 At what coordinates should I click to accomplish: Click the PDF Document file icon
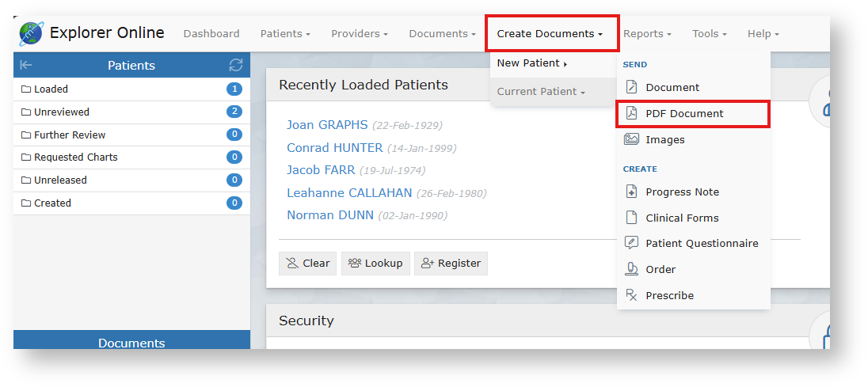(x=631, y=113)
